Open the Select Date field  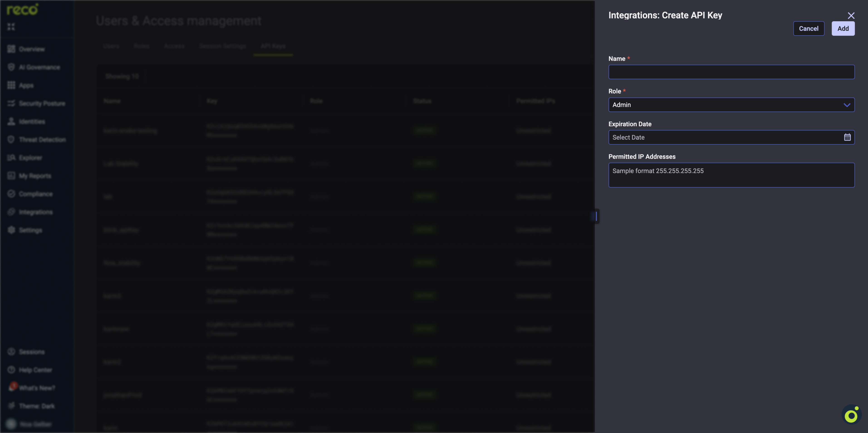point(708,137)
